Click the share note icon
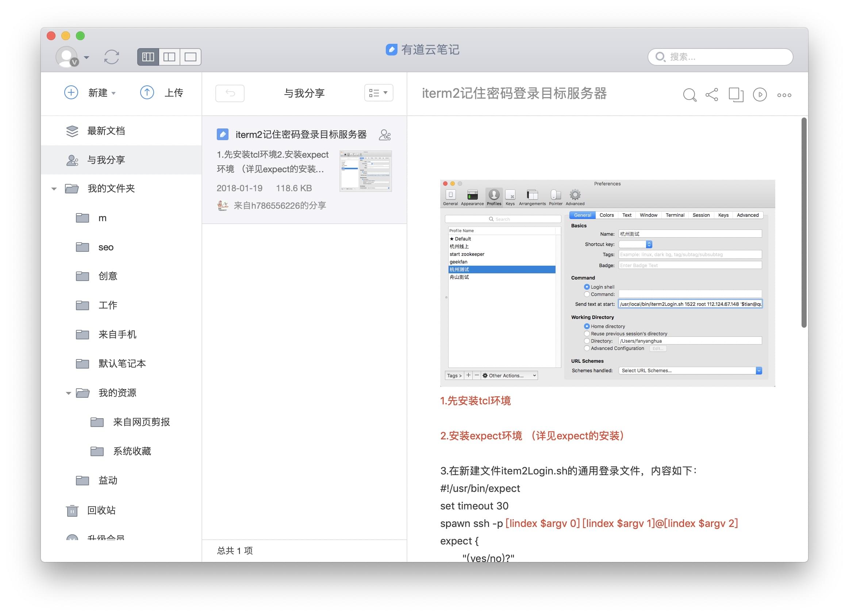 pos(712,95)
